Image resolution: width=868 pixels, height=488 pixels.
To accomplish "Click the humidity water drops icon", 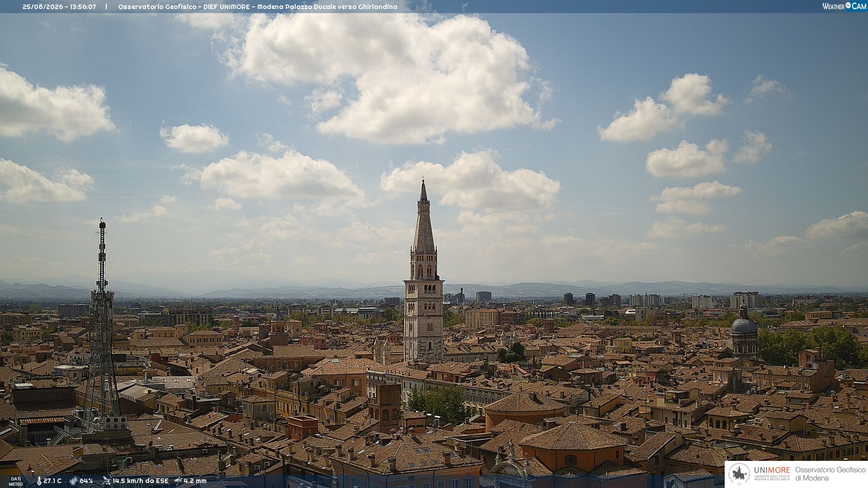I will tap(73, 481).
